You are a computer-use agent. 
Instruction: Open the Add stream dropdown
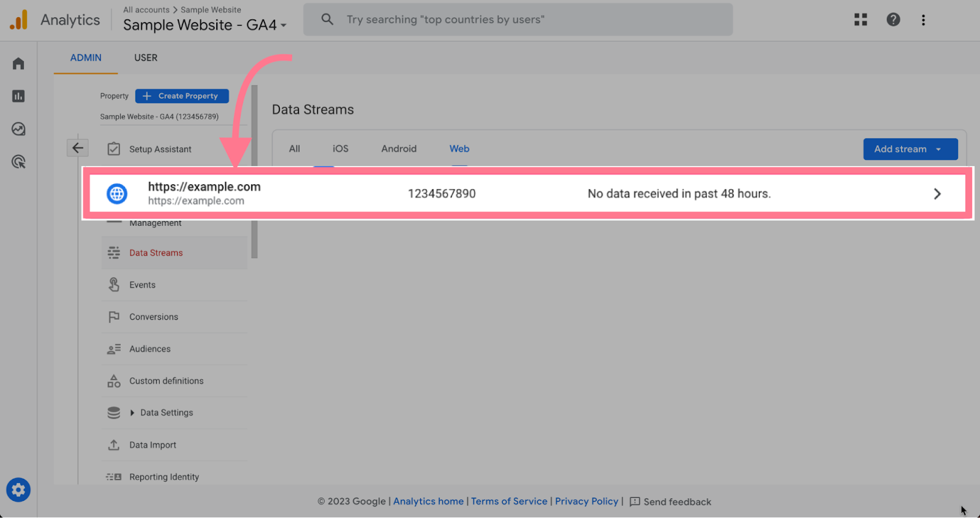(910, 149)
